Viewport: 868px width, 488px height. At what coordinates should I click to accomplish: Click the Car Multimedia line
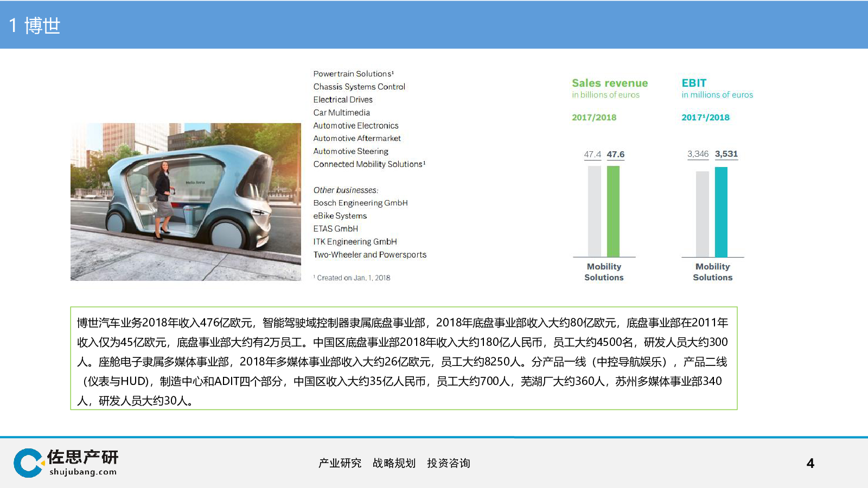coord(342,113)
